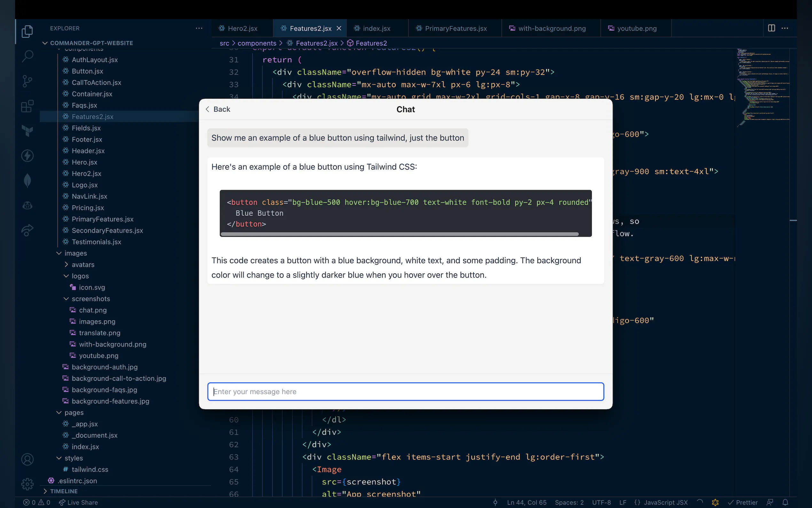
Task: Click the Accounts icon in activity bar
Action: pos(27,459)
